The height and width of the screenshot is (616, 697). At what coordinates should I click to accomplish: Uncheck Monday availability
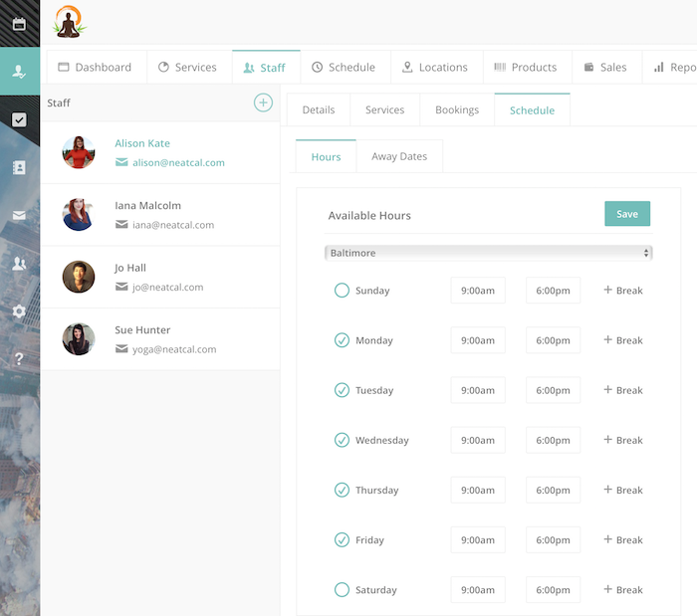click(342, 340)
